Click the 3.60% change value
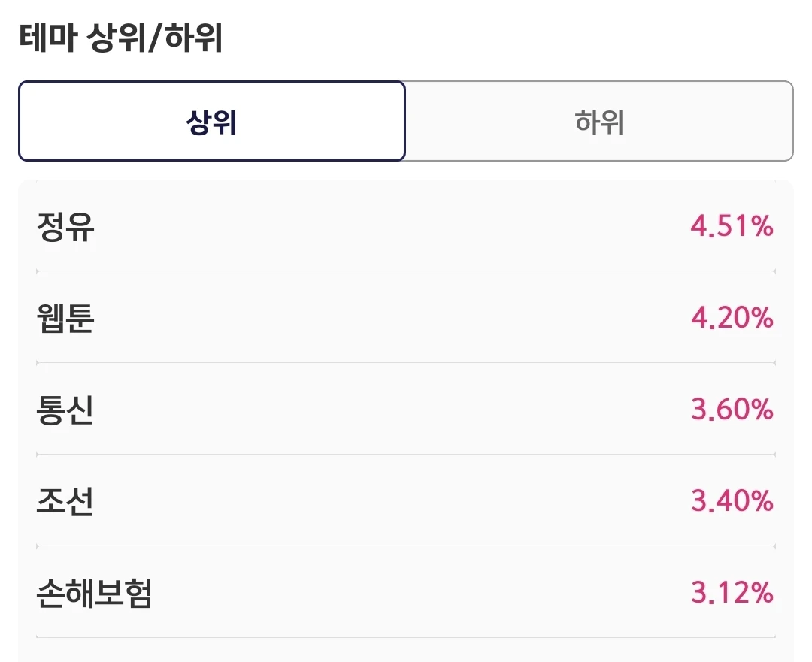 click(732, 410)
